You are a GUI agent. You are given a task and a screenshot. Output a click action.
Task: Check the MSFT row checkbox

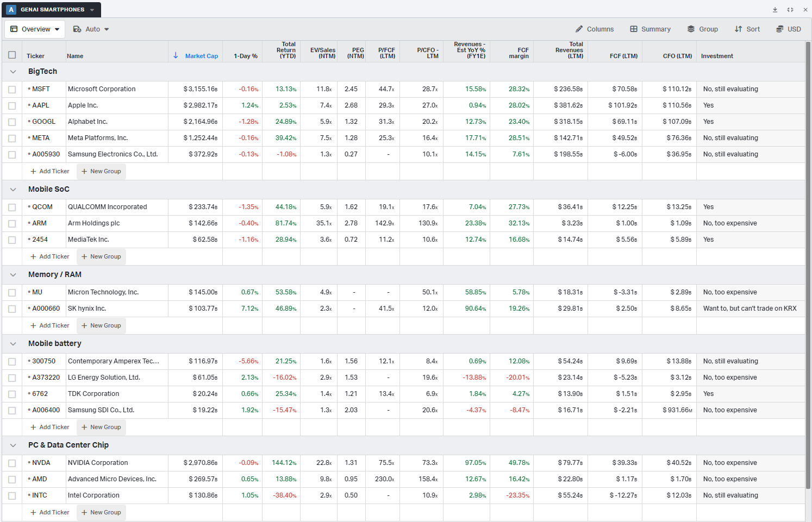tap(12, 89)
